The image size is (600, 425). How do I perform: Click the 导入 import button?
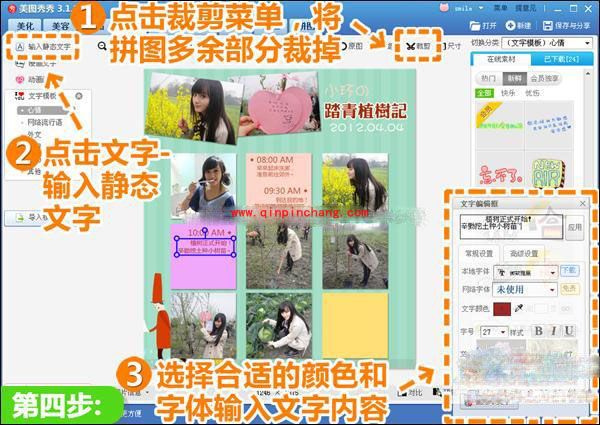[27, 218]
